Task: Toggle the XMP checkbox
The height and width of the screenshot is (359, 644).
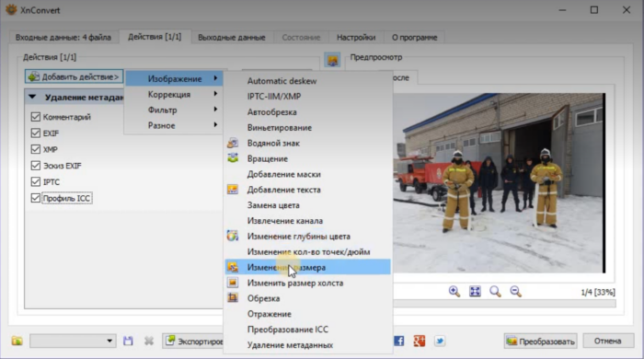Action: tap(35, 149)
